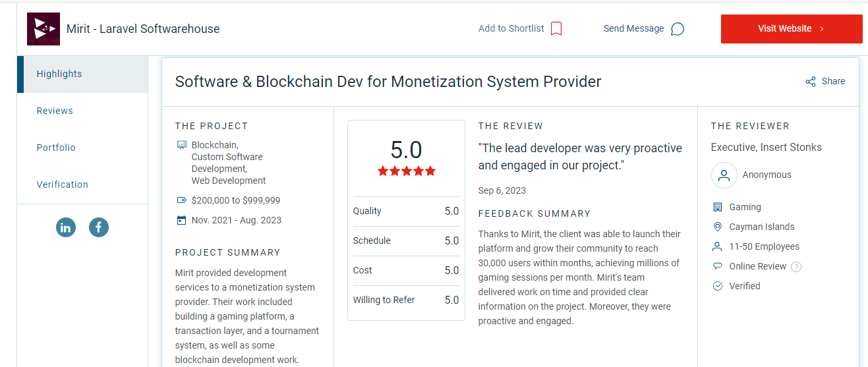Jump to the Verification section

click(63, 184)
